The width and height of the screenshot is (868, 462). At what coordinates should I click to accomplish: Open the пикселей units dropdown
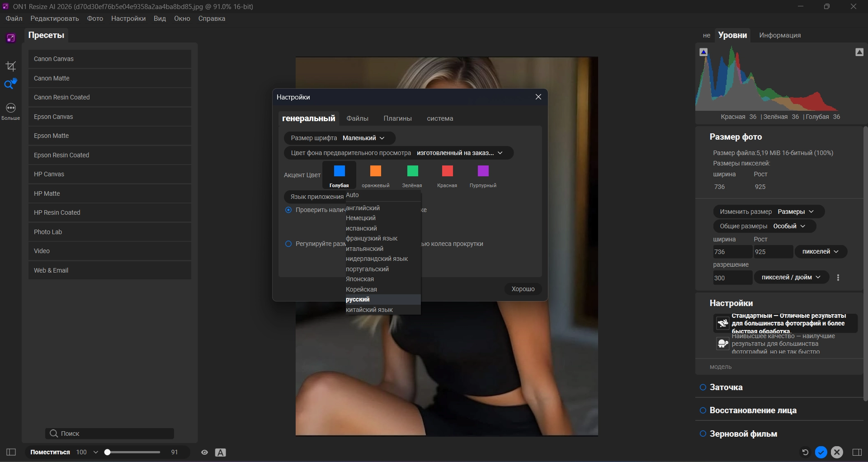tap(820, 252)
